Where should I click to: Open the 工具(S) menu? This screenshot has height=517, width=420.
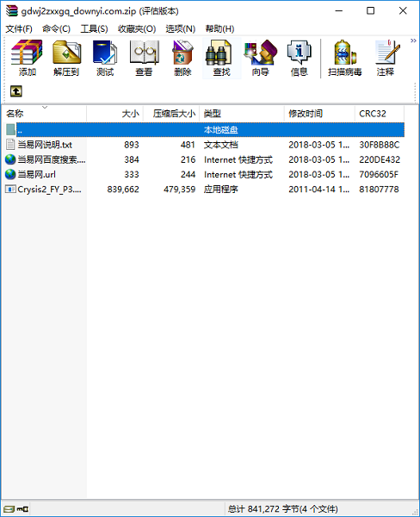[x=94, y=29]
